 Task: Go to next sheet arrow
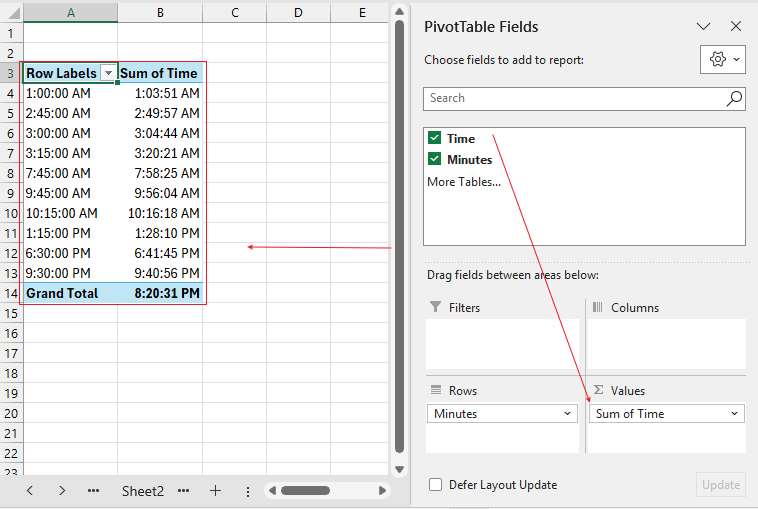tap(62, 491)
